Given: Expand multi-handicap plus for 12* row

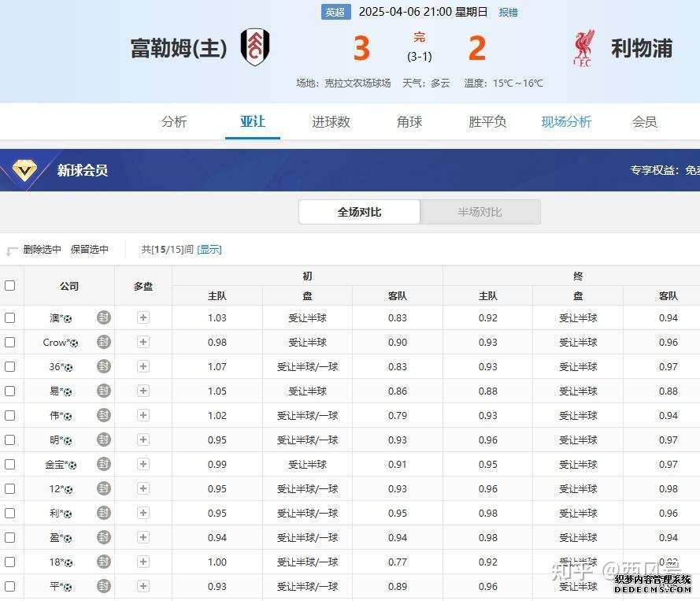Looking at the screenshot, I should [x=143, y=488].
